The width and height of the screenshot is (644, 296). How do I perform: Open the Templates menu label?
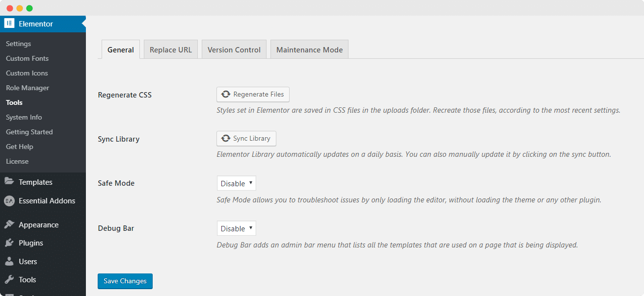click(x=35, y=182)
